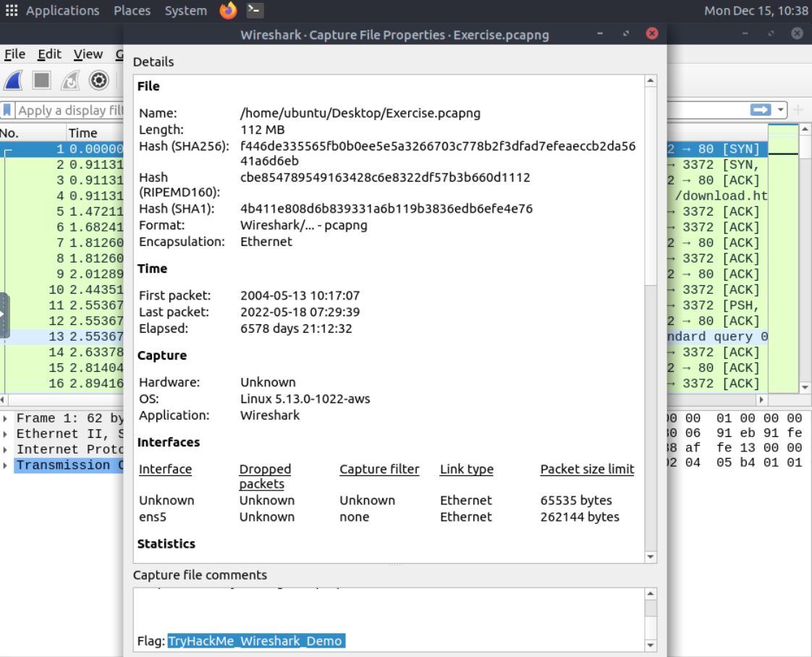Click the stop capture square icon
The height and width of the screenshot is (657, 812).
click(x=42, y=80)
